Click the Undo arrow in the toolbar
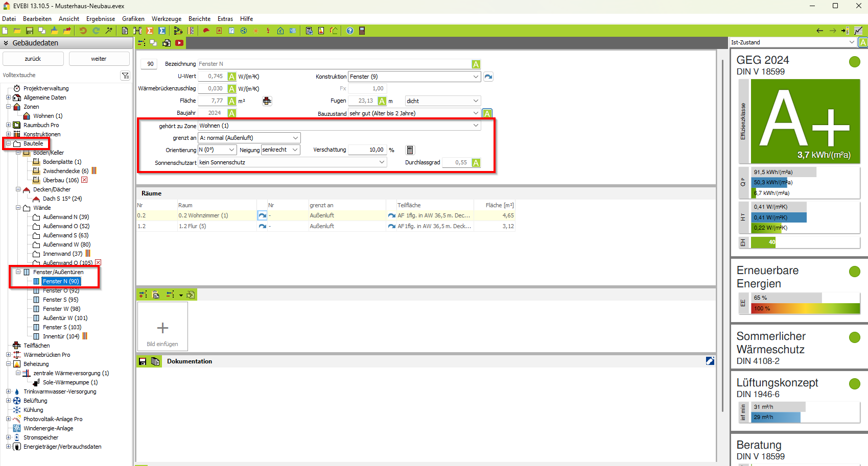Viewport: 868px width, 466px height. pos(83,31)
